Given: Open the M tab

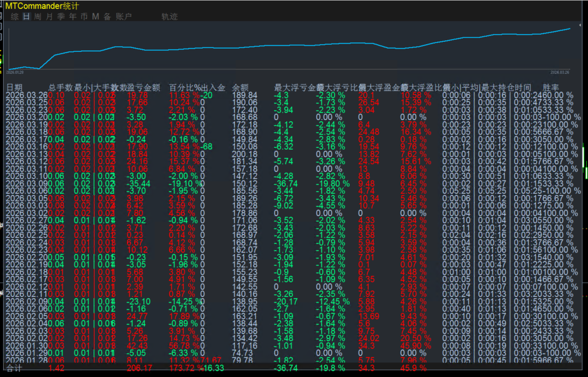Looking at the screenshot, I should 95,16.
